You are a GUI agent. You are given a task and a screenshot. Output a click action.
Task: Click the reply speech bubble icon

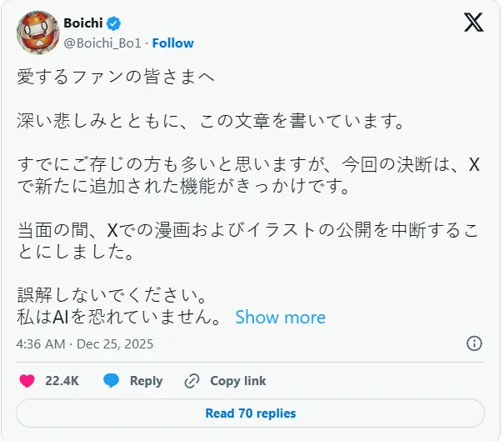(x=112, y=381)
